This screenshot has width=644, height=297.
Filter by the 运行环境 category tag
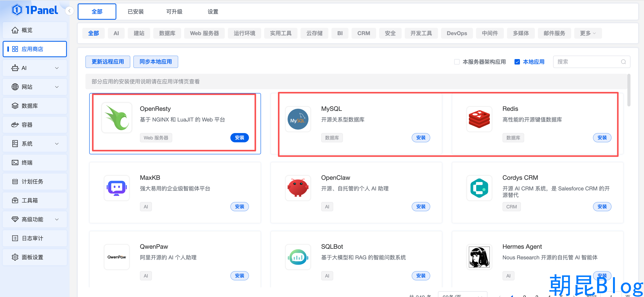244,33
